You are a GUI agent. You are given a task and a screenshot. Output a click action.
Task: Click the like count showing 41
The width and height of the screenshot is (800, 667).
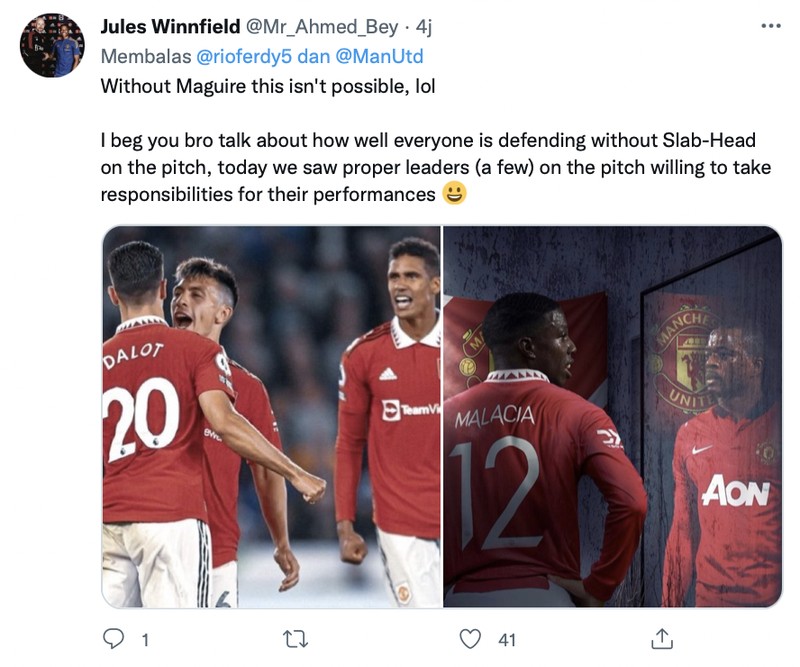click(507, 640)
